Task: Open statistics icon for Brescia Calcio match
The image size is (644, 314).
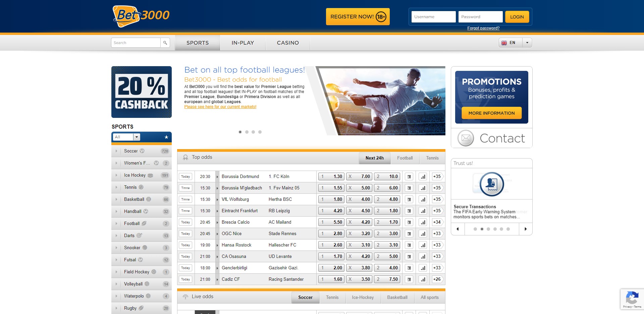Action: (423, 222)
